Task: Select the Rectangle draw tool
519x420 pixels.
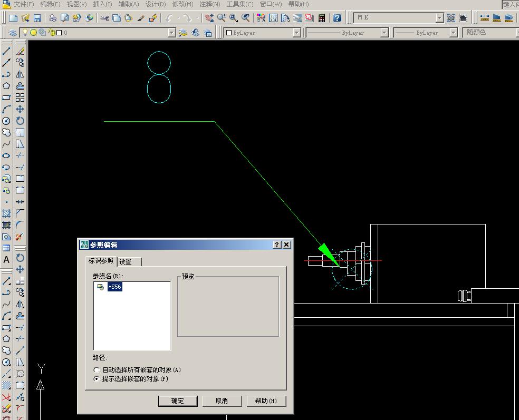Action: tap(6, 97)
